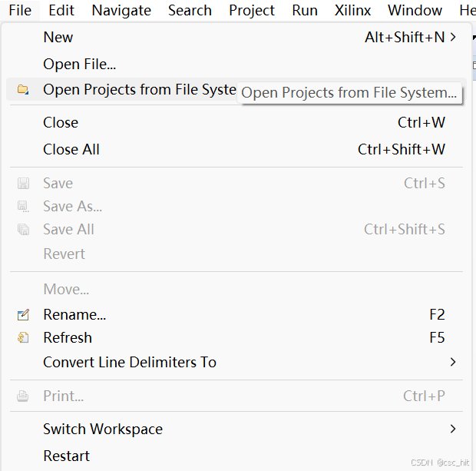This screenshot has width=476, height=471.
Task: Click the folder icon beside Open Projects
Action: point(23,90)
